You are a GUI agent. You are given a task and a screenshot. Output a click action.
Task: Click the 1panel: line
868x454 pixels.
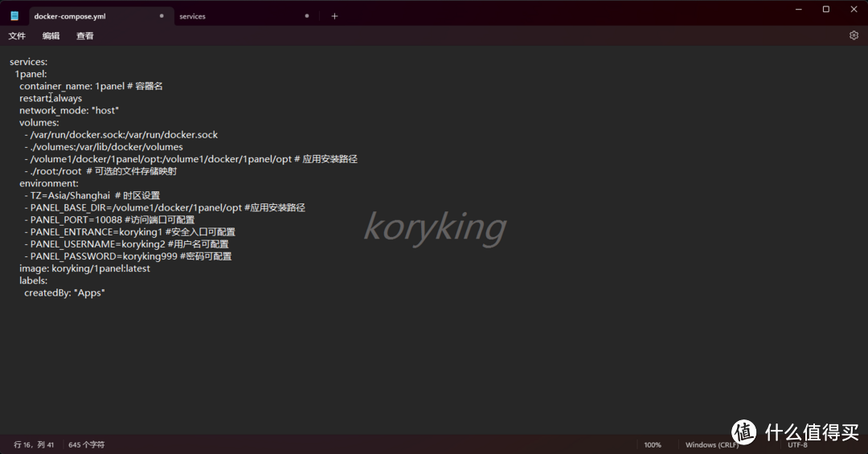point(31,74)
